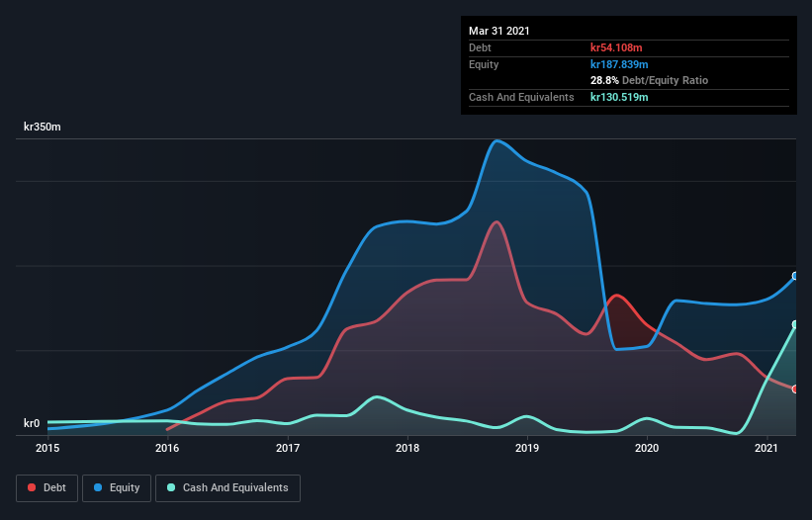The image size is (812, 520).
Task: Click the 2017 x-axis label
Action: pos(288,448)
